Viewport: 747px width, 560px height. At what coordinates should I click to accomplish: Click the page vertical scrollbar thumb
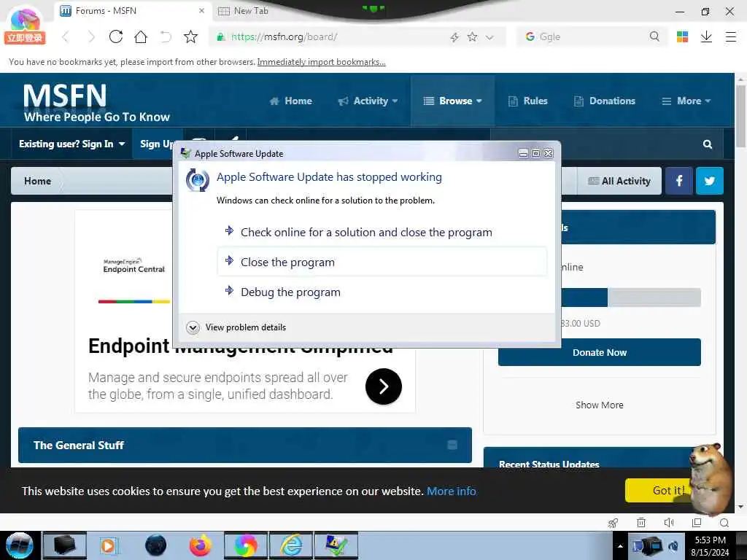click(740, 116)
